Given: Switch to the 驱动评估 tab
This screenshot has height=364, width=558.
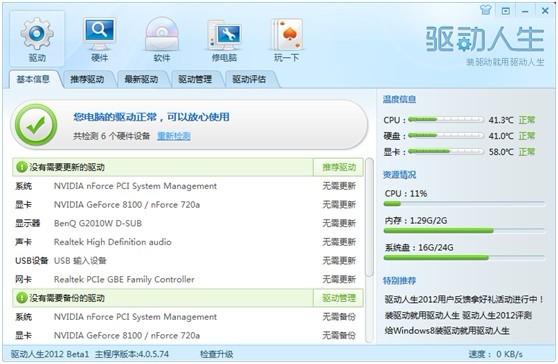Looking at the screenshot, I should pyautogui.click(x=249, y=79).
